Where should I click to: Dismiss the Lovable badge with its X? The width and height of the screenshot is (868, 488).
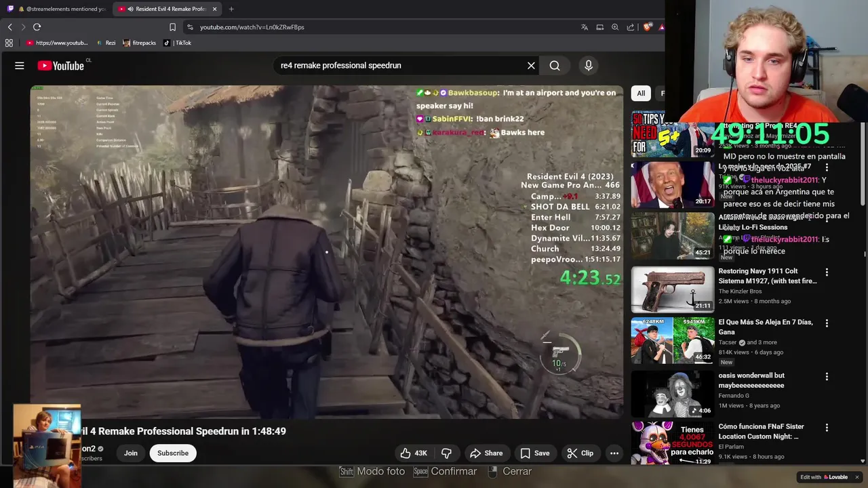coord(856,477)
